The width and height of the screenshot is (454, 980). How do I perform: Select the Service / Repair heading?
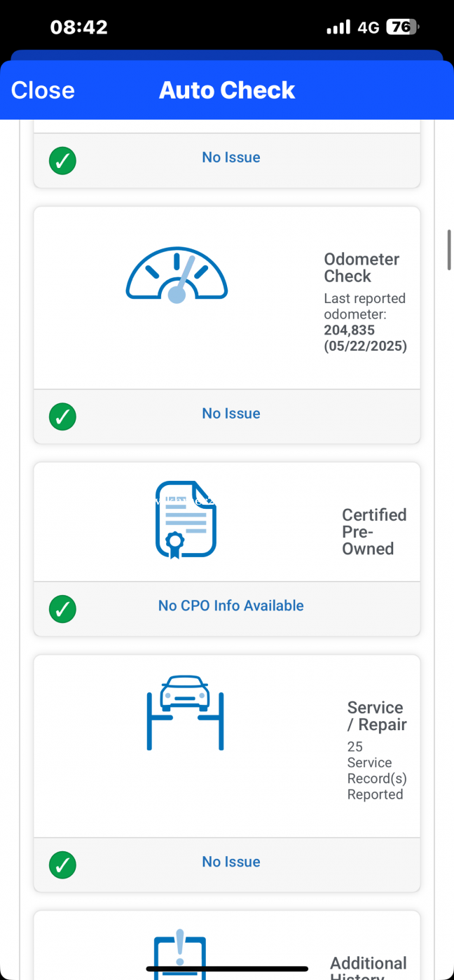[x=377, y=716]
